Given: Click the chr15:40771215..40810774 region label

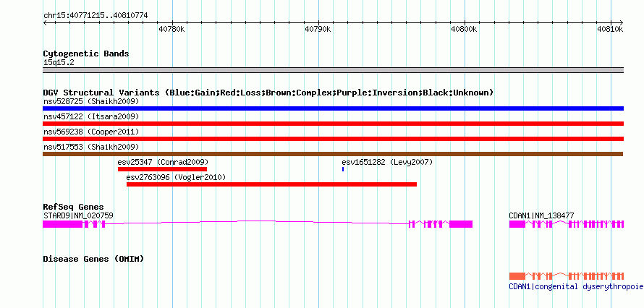Looking at the screenshot, I should point(96,15).
